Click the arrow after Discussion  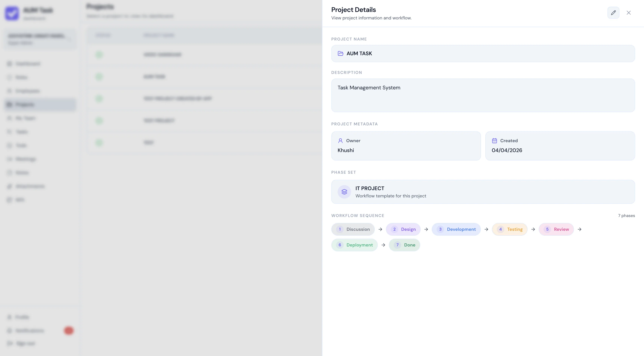pos(380,229)
